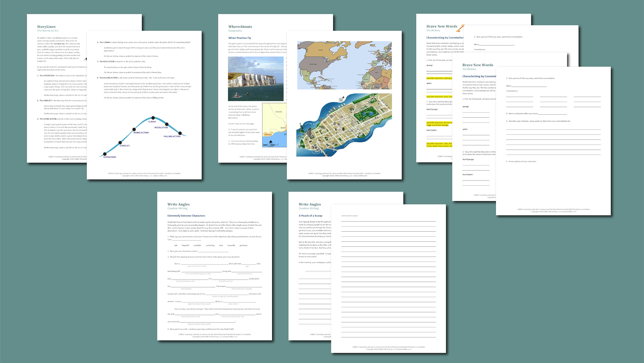The width and height of the screenshot is (644, 363).
Task: Click www.LitWits.com in the narrative arc page footer
Action: [160, 176]
